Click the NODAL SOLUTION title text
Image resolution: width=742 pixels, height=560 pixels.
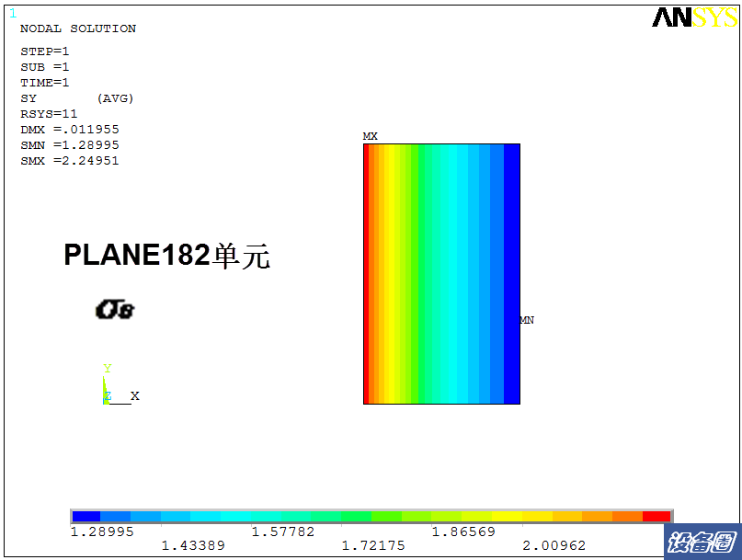click(78, 29)
